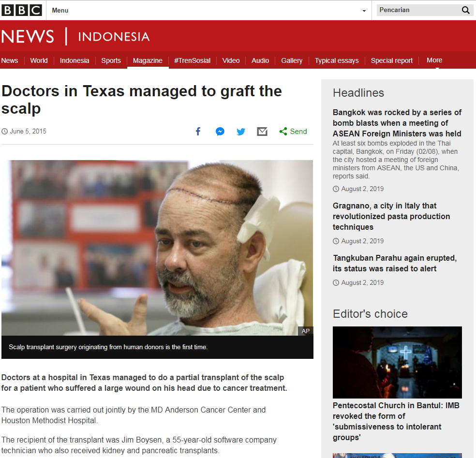Expand the More navigation menu
This screenshot has width=476, height=458.
tap(434, 60)
